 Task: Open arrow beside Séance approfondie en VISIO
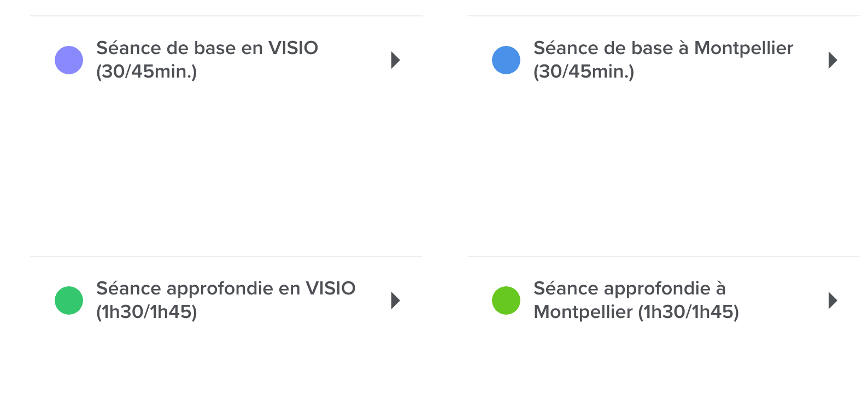point(396,300)
